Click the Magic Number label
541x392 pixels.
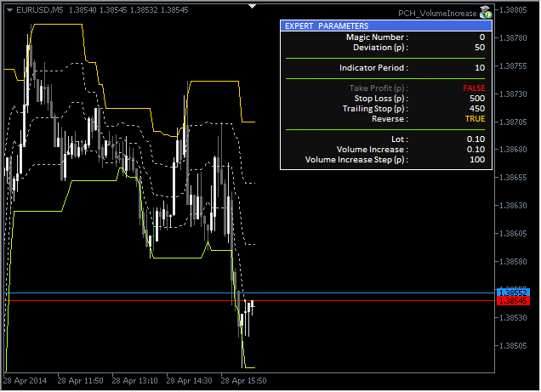point(377,37)
